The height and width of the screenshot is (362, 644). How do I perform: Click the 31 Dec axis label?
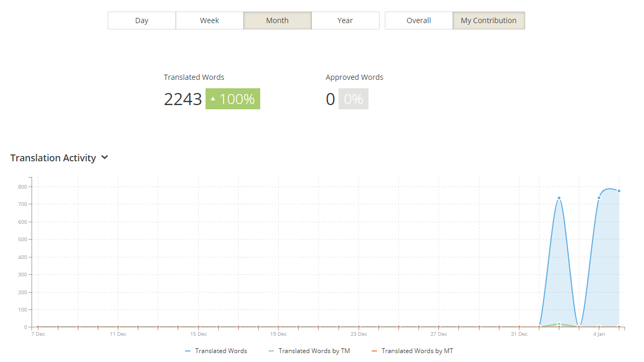click(519, 334)
